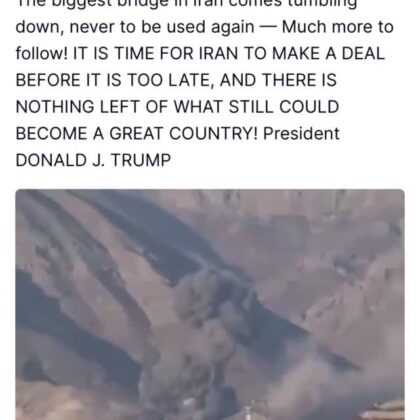
Task: Click 'never to be used again'
Action: click(162, 27)
